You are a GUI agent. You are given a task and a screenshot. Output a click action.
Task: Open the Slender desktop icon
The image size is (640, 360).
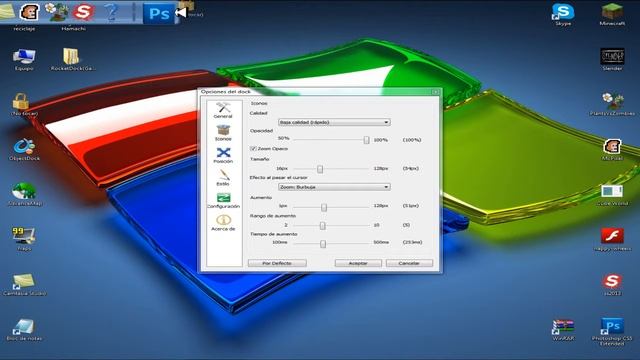click(x=612, y=60)
